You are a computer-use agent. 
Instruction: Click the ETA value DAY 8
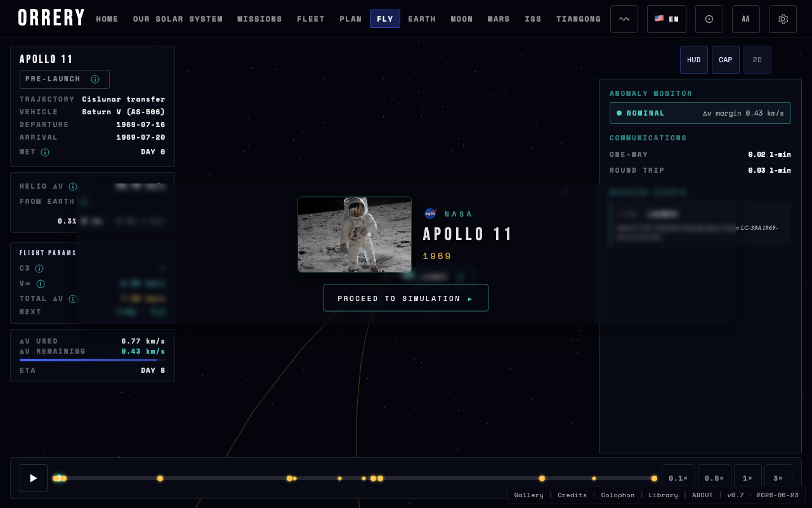(153, 370)
